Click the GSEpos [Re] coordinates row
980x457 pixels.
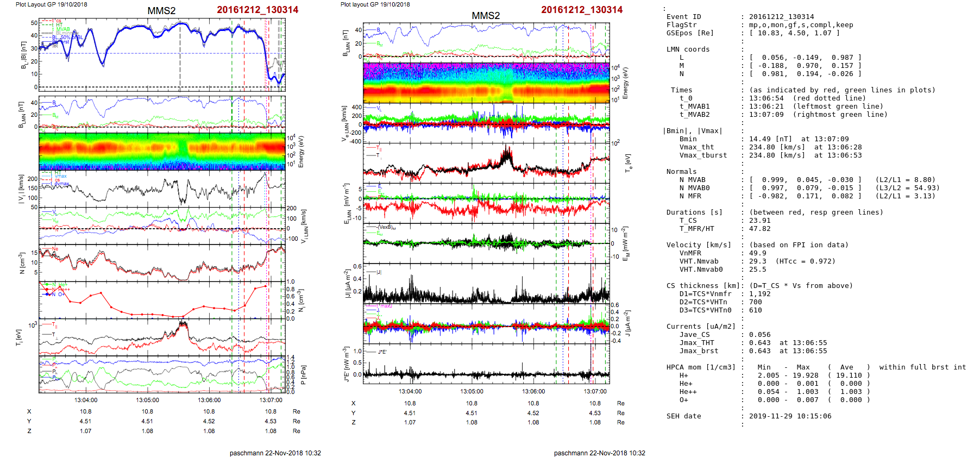point(794,33)
